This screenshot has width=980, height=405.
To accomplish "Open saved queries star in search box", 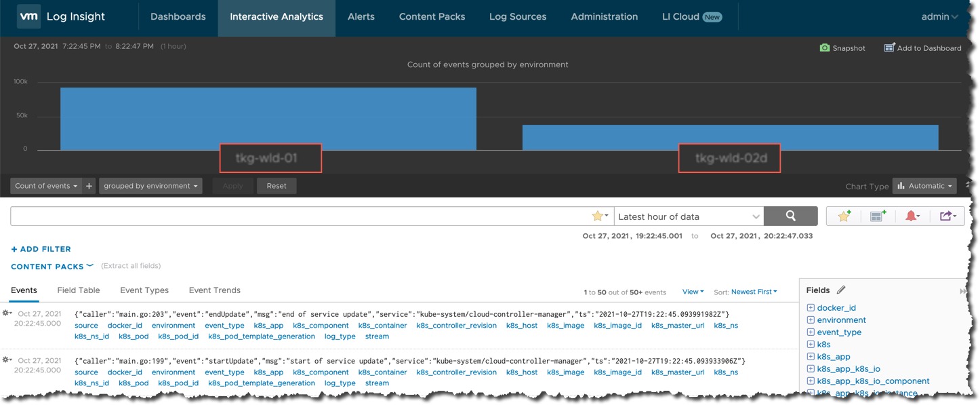I will [x=600, y=216].
